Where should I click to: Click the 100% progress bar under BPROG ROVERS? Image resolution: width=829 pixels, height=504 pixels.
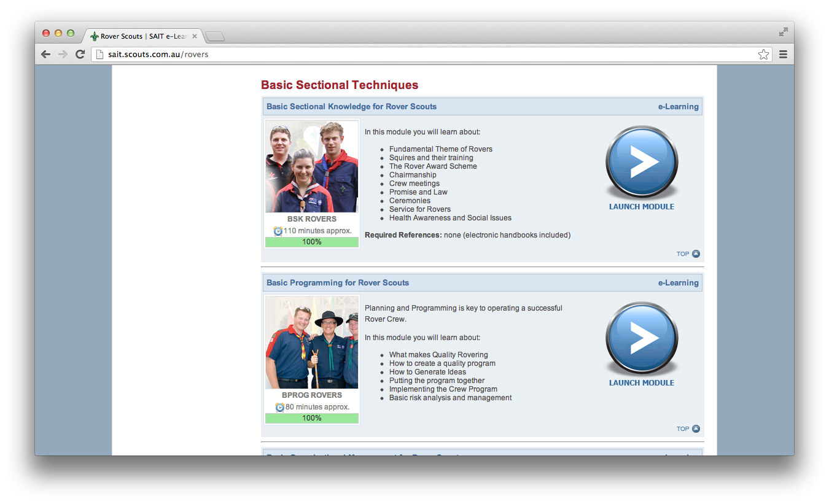pyautogui.click(x=312, y=418)
